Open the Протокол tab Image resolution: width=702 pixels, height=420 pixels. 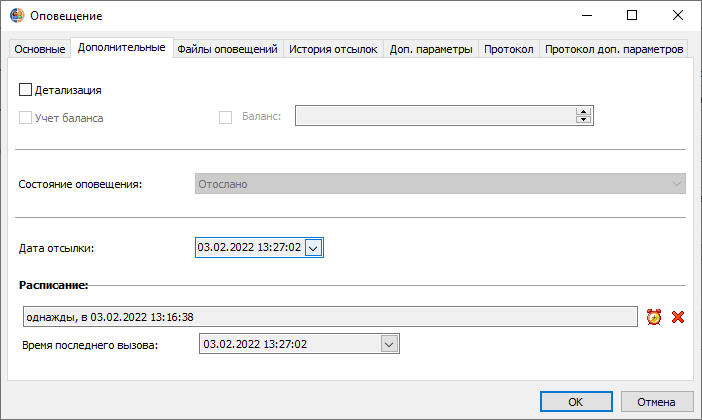pyautogui.click(x=509, y=49)
